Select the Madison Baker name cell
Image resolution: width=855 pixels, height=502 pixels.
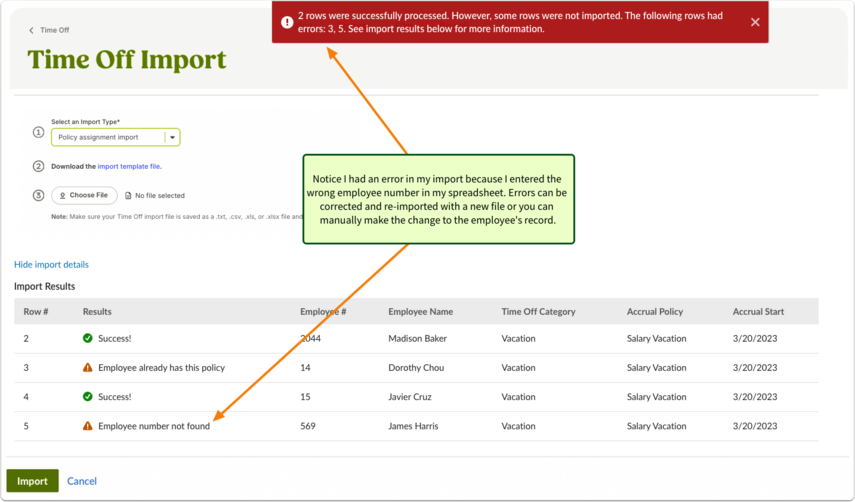coord(417,338)
